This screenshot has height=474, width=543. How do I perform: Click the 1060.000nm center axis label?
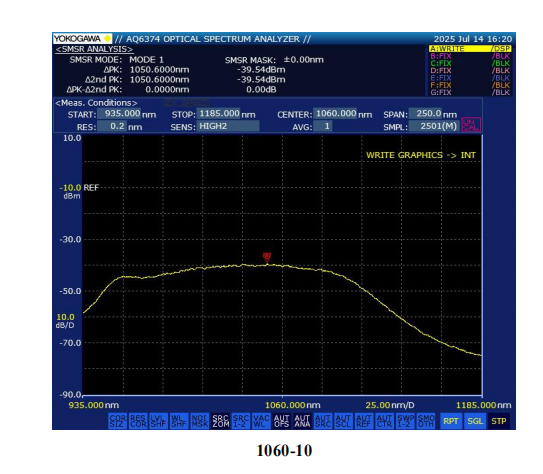[x=293, y=405]
